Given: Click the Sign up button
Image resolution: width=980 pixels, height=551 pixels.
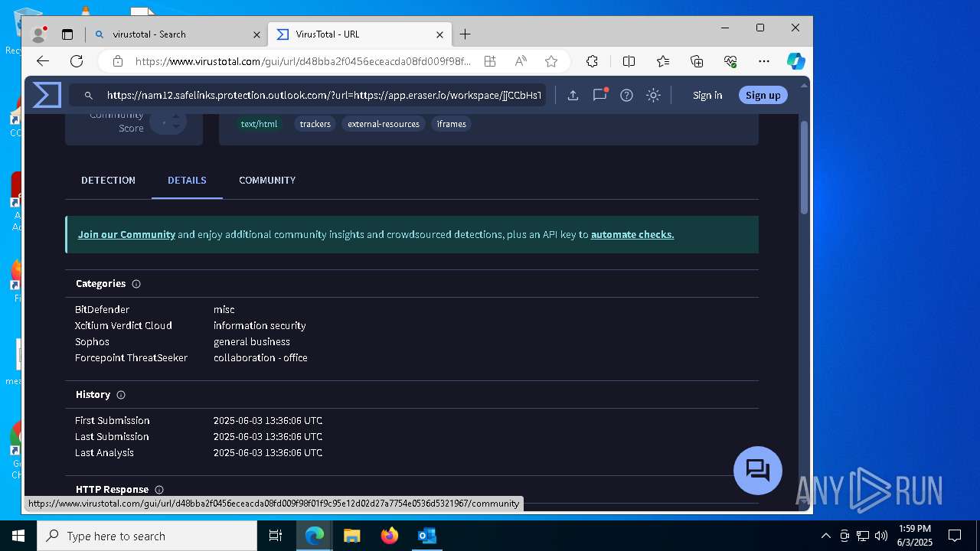Looking at the screenshot, I should [763, 96].
